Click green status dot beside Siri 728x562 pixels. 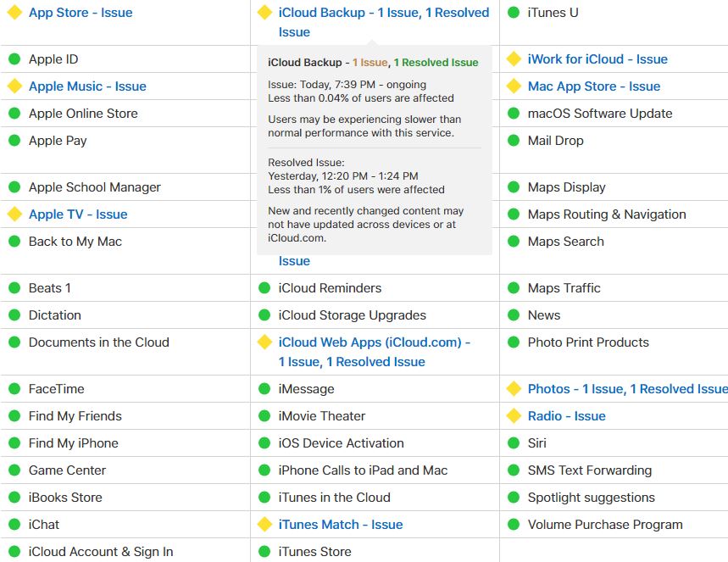514,443
